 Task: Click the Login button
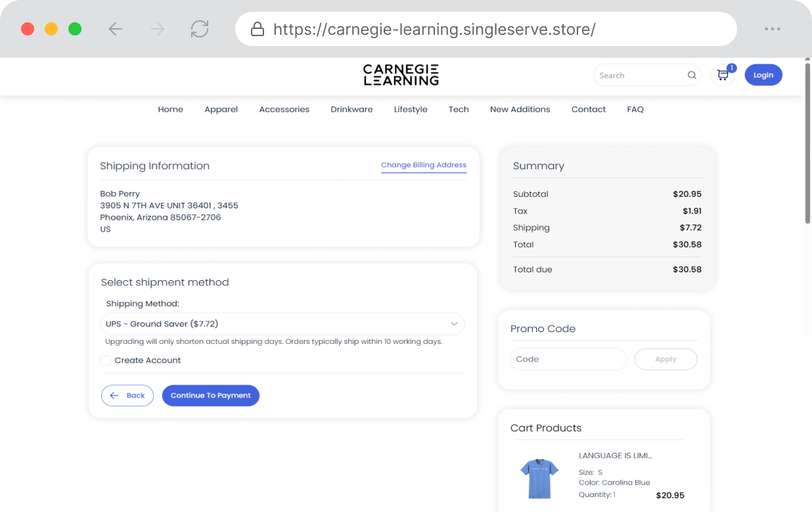tap(763, 75)
